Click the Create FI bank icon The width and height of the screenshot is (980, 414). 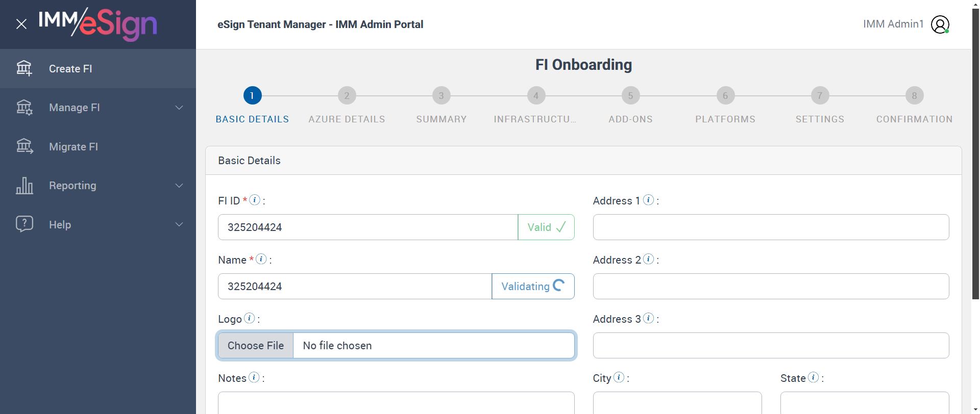[x=24, y=68]
